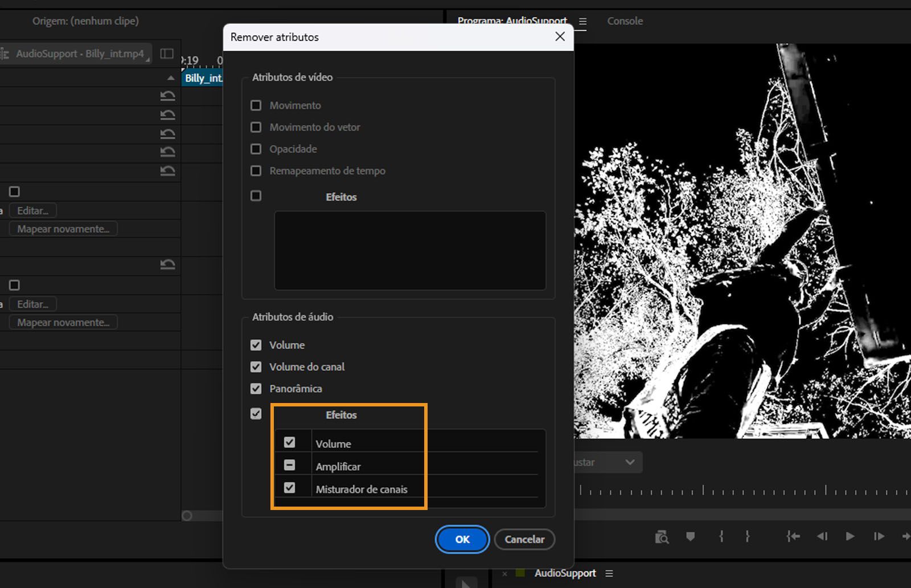
Task: Switch to the Console tab
Action: pyautogui.click(x=625, y=21)
